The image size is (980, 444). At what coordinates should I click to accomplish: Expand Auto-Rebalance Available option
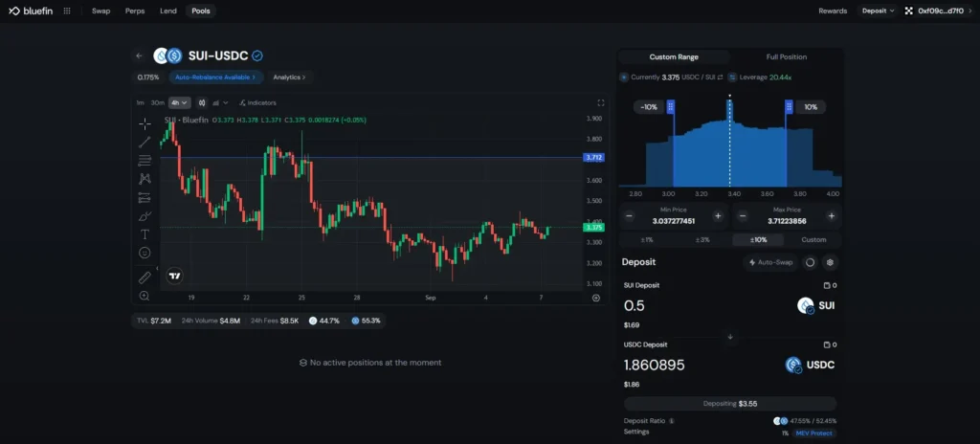coord(215,77)
